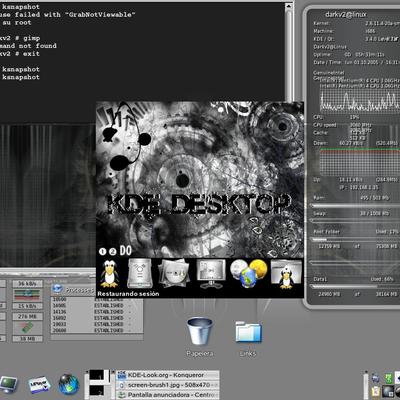Click the hard drive icon in the splash
The image size is (400, 400).
tap(139, 273)
